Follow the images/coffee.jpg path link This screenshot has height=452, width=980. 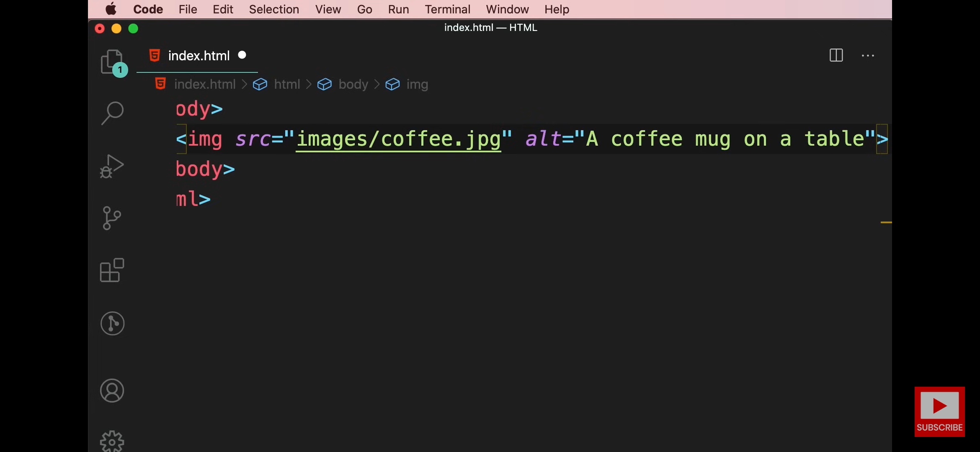[399, 139]
